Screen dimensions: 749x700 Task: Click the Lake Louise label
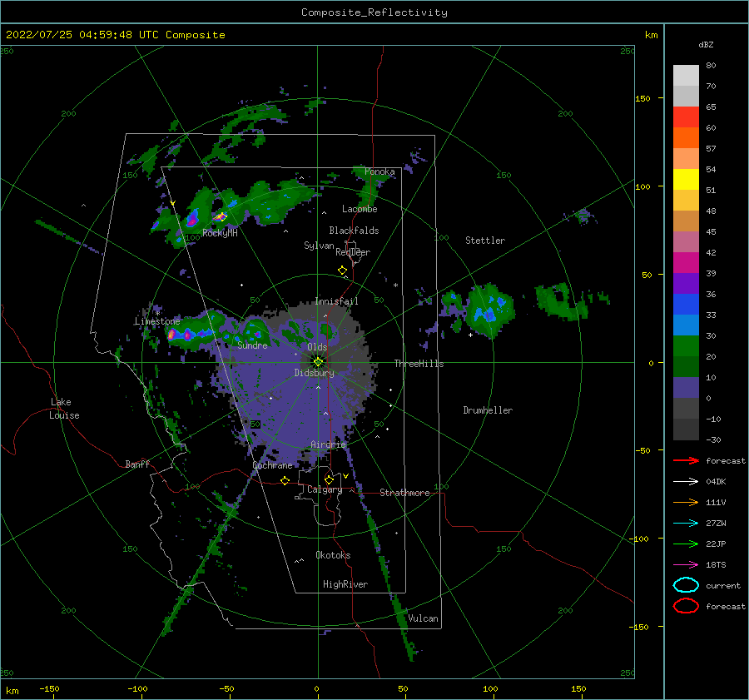pos(64,409)
